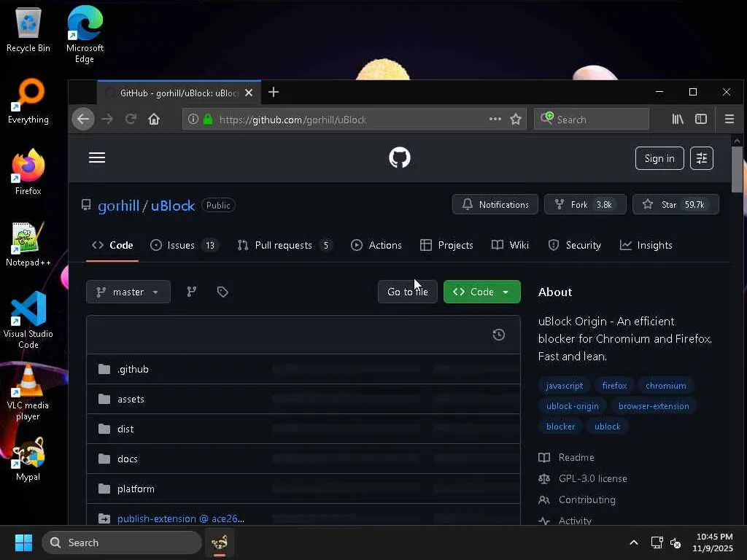Image resolution: width=747 pixels, height=560 pixels.
Task: Open the Pull requests tab
Action: coord(285,245)
